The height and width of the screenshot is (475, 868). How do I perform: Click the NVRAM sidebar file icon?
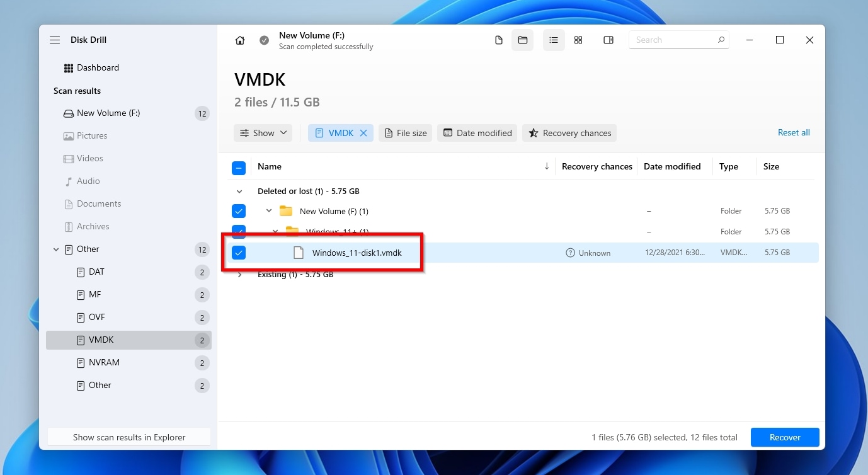pyautogui.click(x=80, y=363)
